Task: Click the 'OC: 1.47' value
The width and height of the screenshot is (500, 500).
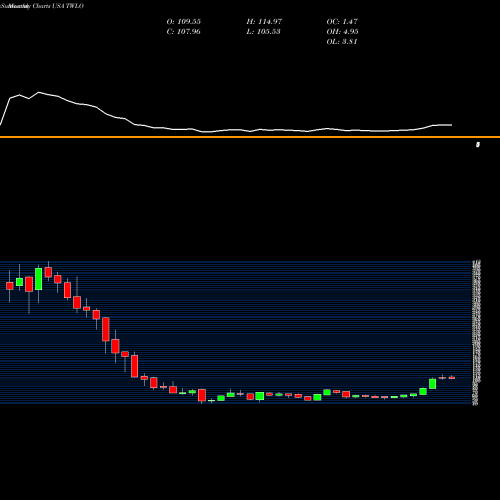Action: tap(342, 22)
